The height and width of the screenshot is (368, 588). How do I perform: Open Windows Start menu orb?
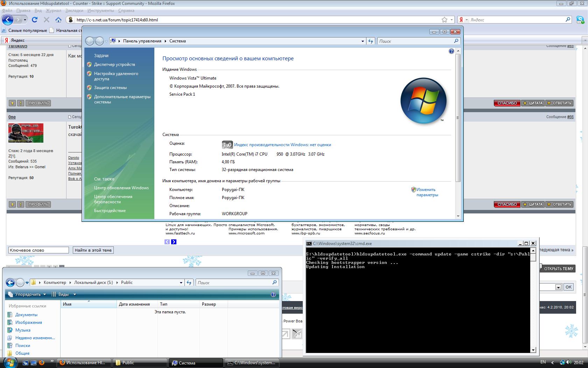9,362
